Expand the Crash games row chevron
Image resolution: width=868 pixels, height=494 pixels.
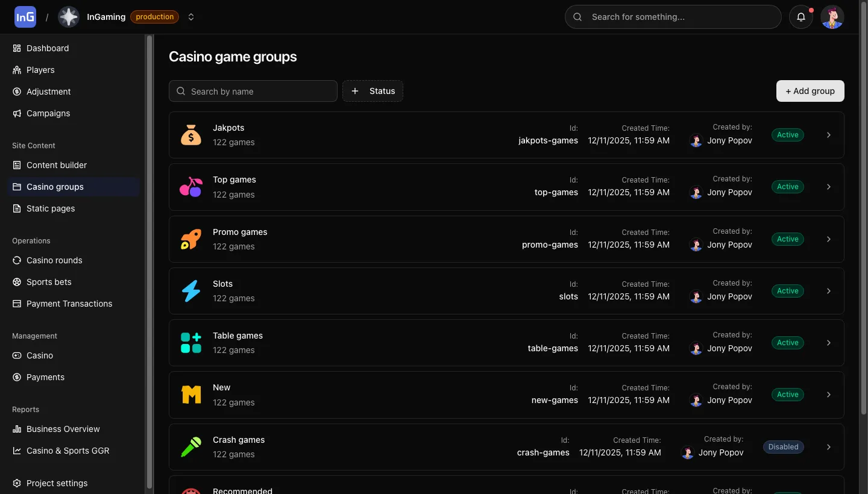[828, 447]
